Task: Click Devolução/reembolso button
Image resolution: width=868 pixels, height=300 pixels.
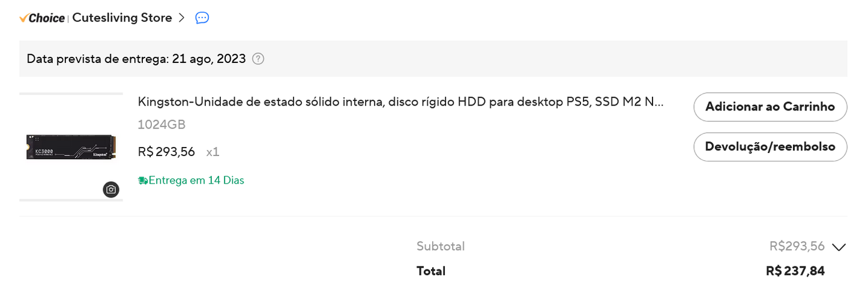Action: (x=770, y=147)
